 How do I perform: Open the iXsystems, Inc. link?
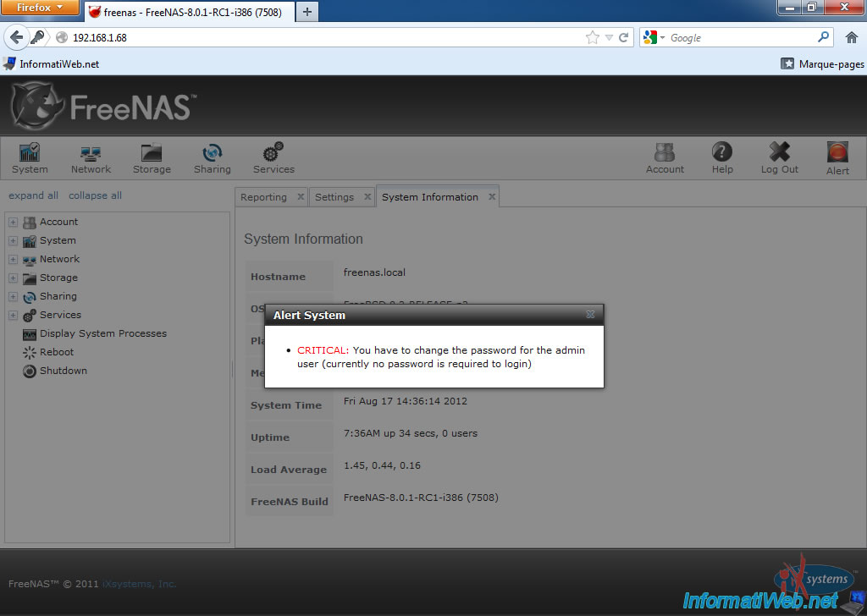click(140, 584)
